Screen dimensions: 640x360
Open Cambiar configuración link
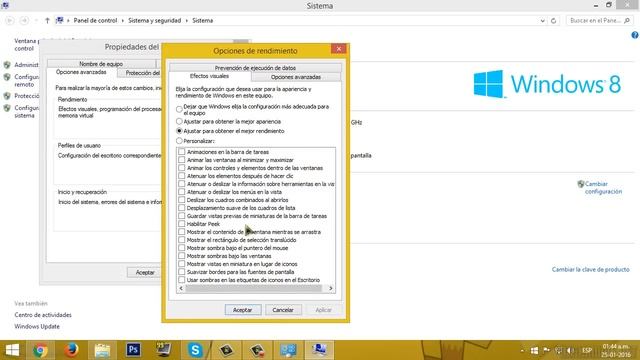(603, 188)
